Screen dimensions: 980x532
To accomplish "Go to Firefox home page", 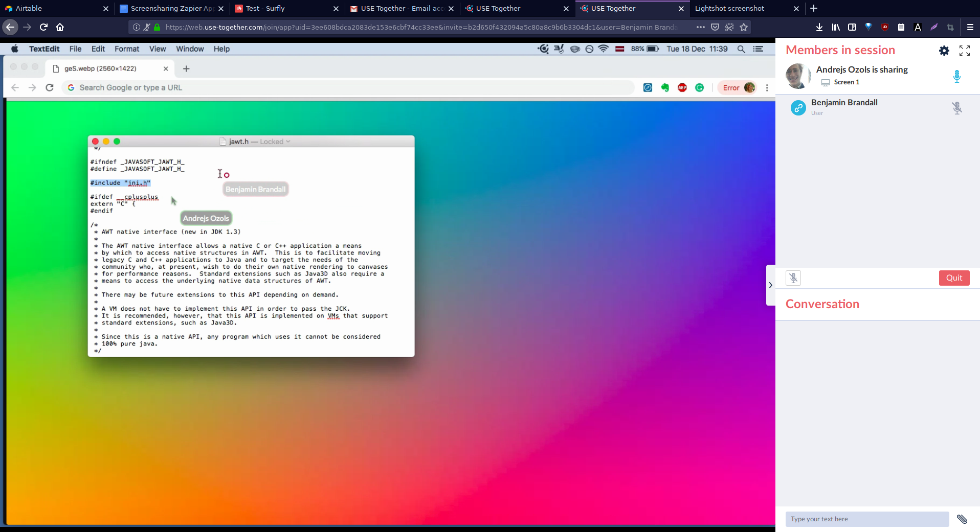I will (x=60, y=27).
